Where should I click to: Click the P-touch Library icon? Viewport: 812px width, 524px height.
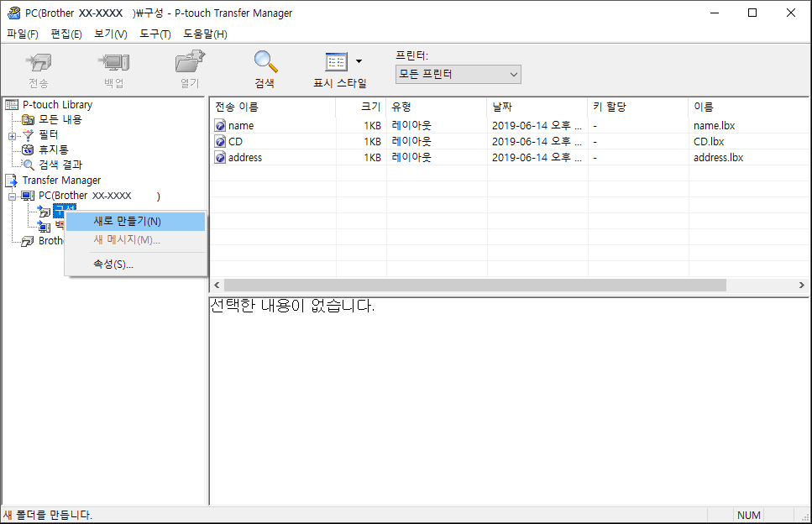coord(12,105)
